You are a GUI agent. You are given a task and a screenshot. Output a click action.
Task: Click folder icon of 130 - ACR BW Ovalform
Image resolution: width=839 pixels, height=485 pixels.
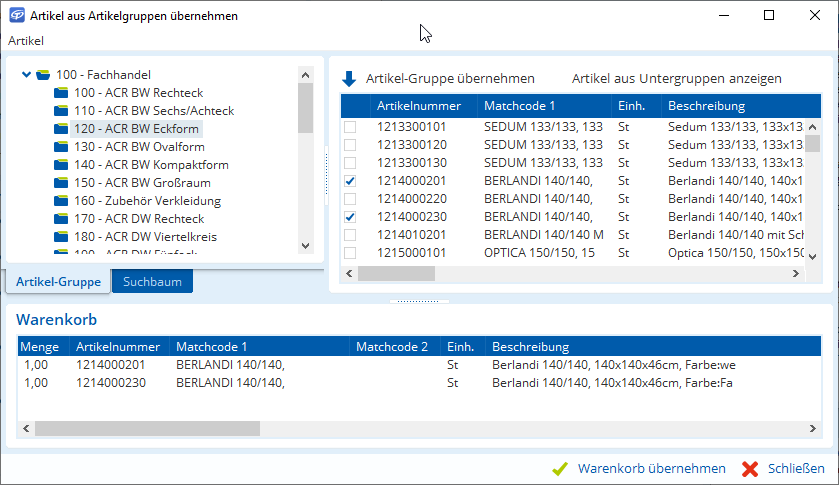tap(61, 147)
